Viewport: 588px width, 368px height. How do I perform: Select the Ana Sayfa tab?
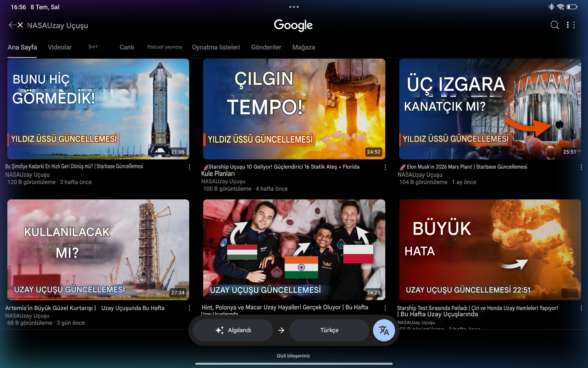click(22, 47)
